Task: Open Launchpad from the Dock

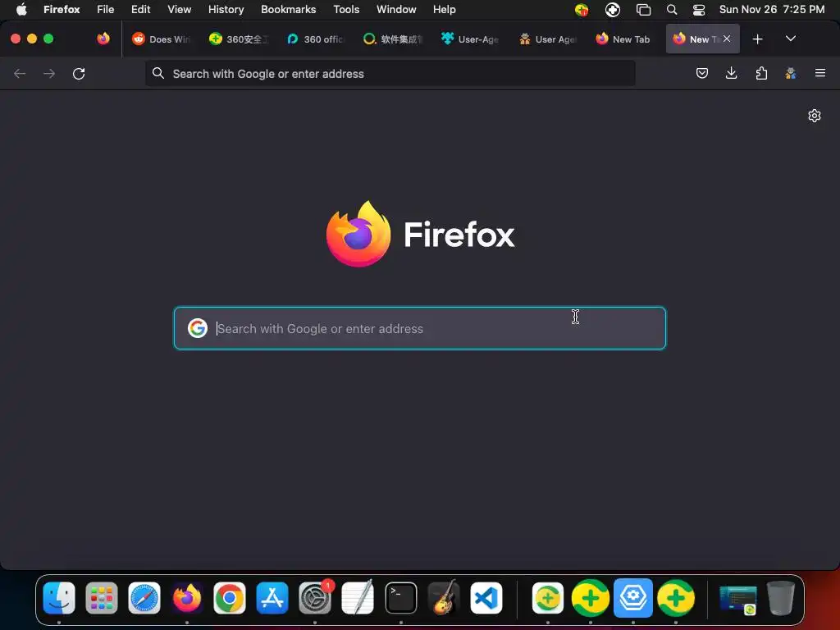Action: coord(102,598)
